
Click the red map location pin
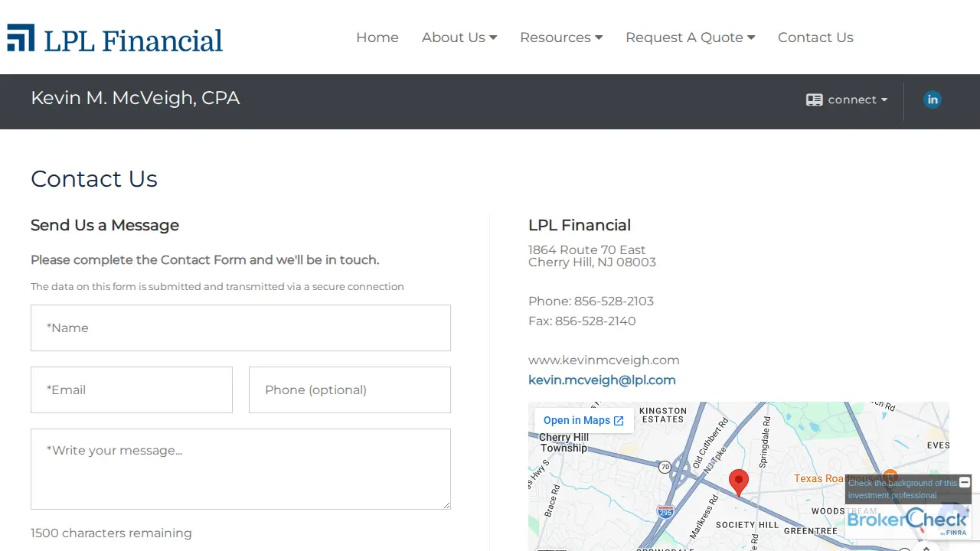click(738, 483)
